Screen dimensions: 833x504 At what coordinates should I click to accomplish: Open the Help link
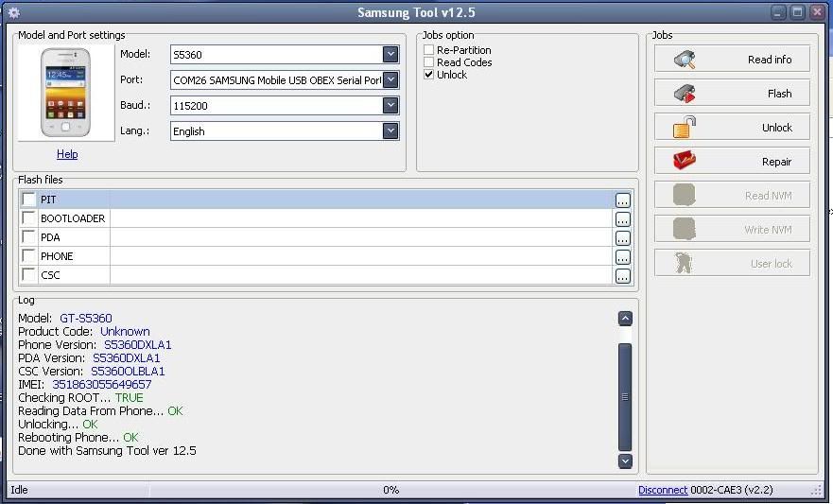(x=67, y=154)
